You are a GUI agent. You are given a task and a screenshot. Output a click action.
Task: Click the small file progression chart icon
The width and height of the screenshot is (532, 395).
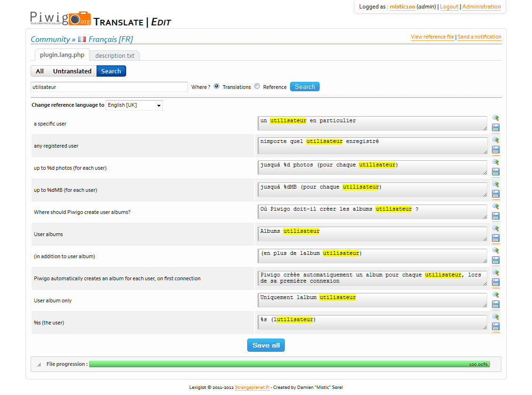click(x=39, y=364)
